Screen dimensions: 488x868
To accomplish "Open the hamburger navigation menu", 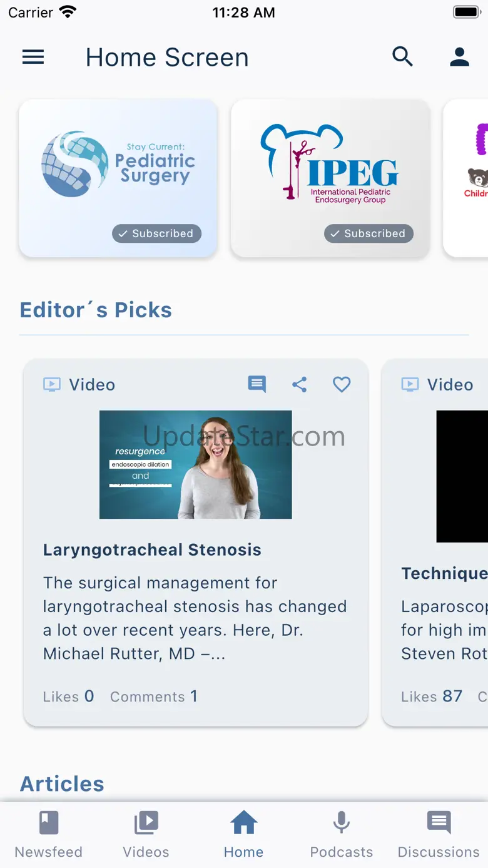I will [33, 57].
